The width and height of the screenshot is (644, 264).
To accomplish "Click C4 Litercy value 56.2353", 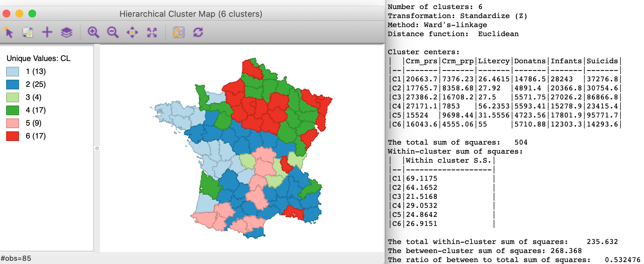I will (x=494, y=106).
